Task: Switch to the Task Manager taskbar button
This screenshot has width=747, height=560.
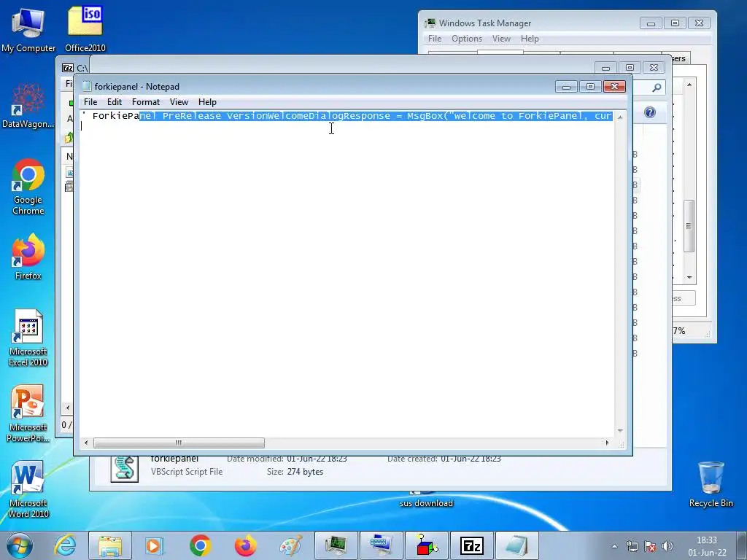Action: [336, 545]
